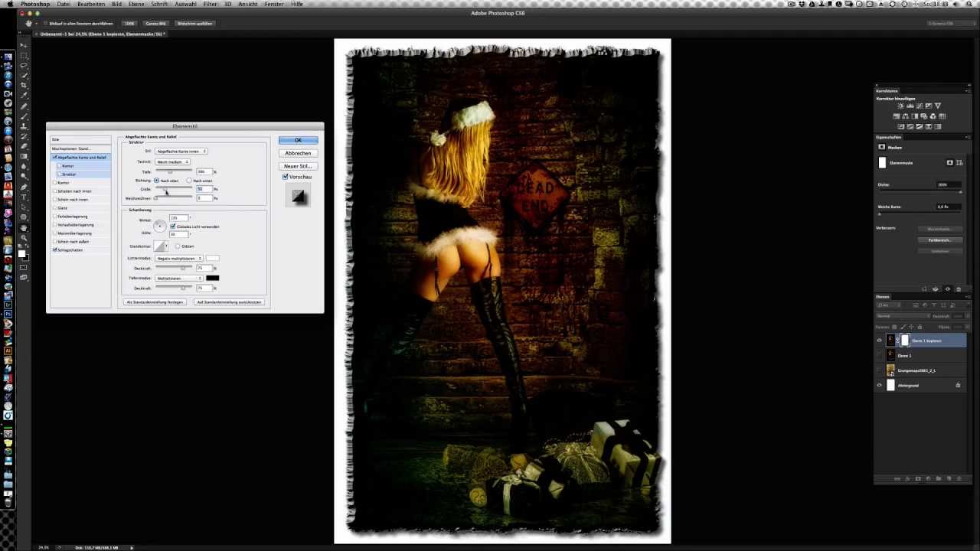
Task: Open the Ebene menu
Action: pos(136,4)
